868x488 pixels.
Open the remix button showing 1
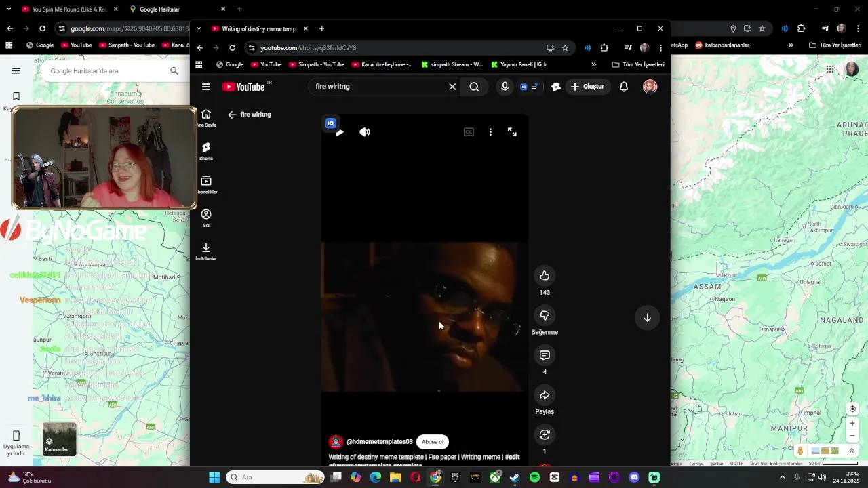[x=545, y=434]
